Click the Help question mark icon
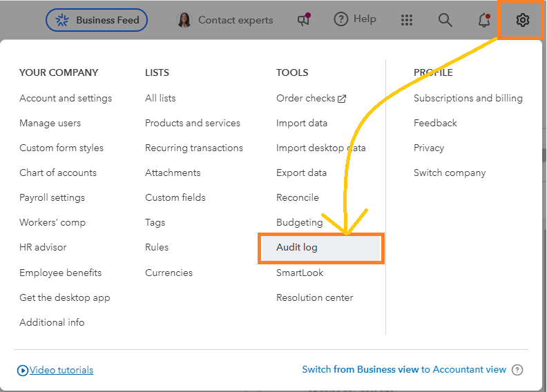 pyautogui.click(x=340, y=19)
